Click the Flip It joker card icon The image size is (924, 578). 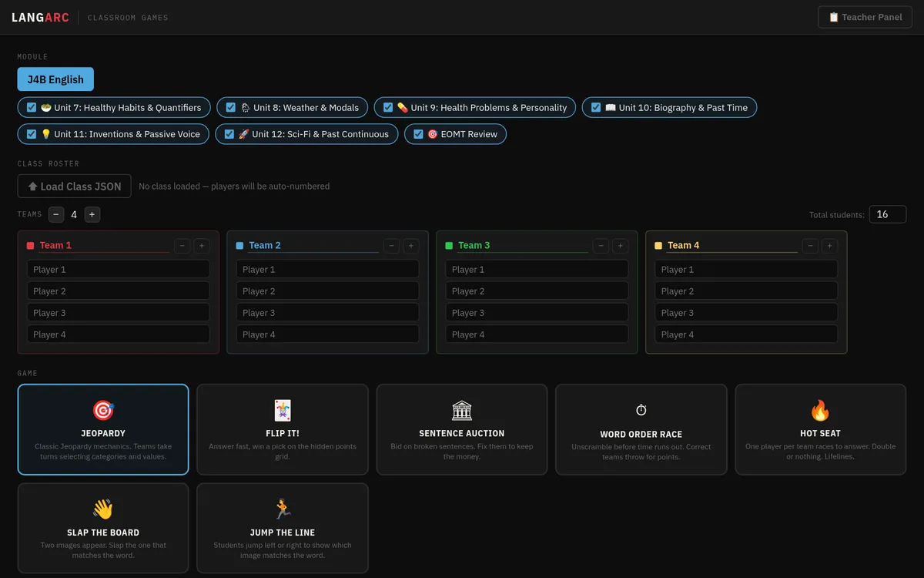point(283,410)
